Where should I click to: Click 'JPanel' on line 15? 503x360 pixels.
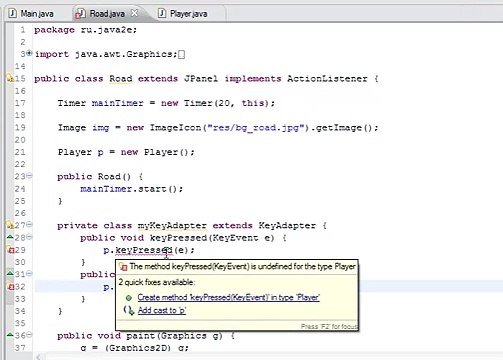click(201, 79)
